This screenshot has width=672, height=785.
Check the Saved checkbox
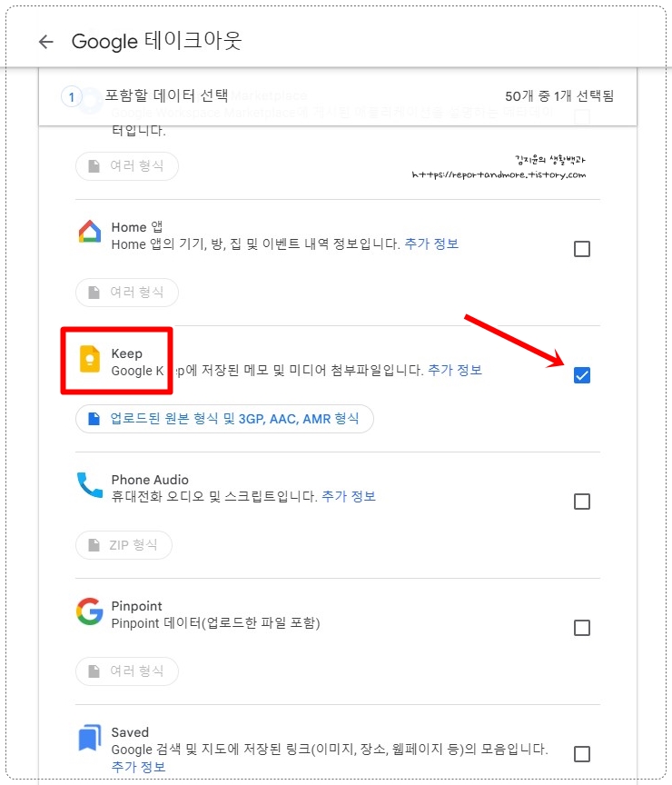click(x=582, y=754)
